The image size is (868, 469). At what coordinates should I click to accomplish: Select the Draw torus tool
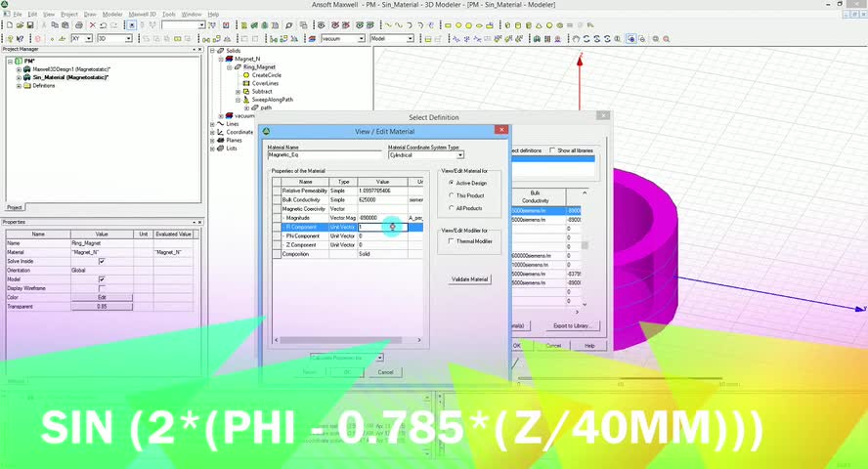pyautogui.click(x=560, y=25)
